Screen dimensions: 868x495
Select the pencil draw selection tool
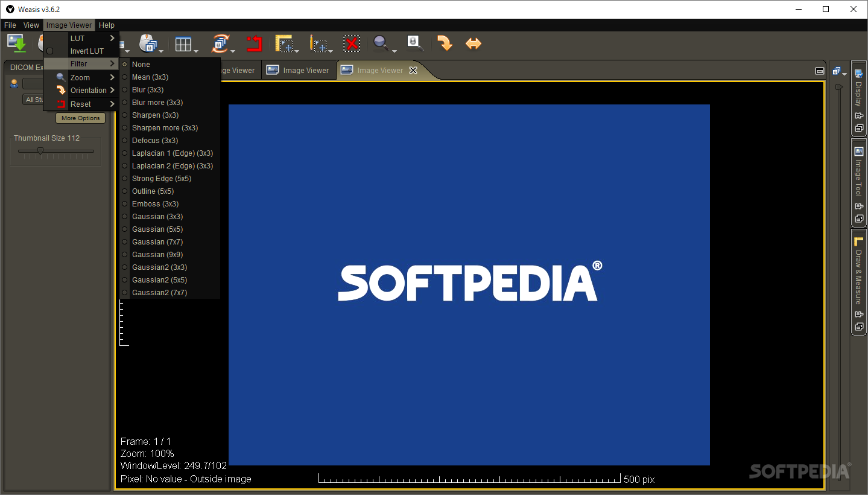[x=318, y=43]
